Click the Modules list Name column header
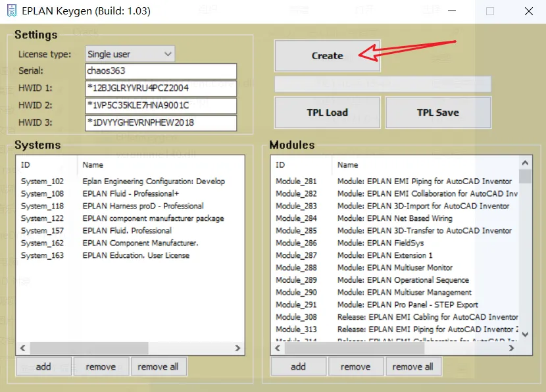 pos(425,164)
